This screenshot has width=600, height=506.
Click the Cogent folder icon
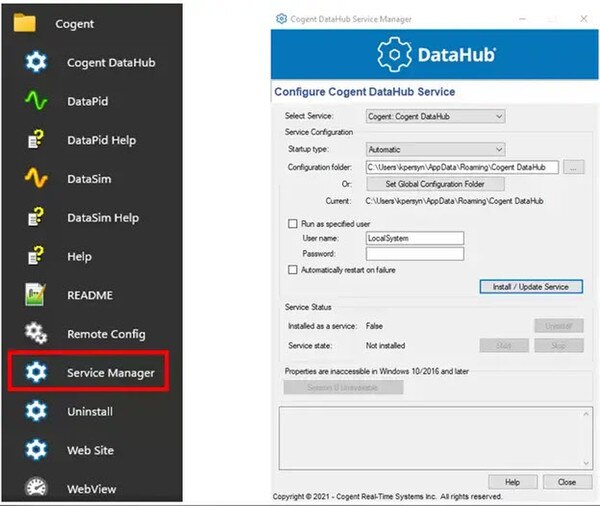click(24, 23)
